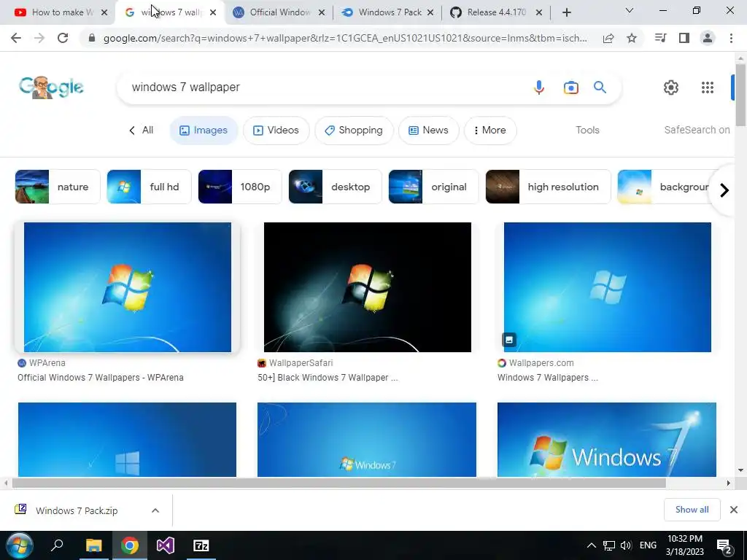Select the Images search tab
The width and height of the screenshot is (747, 560).
[x=204, y=130]
